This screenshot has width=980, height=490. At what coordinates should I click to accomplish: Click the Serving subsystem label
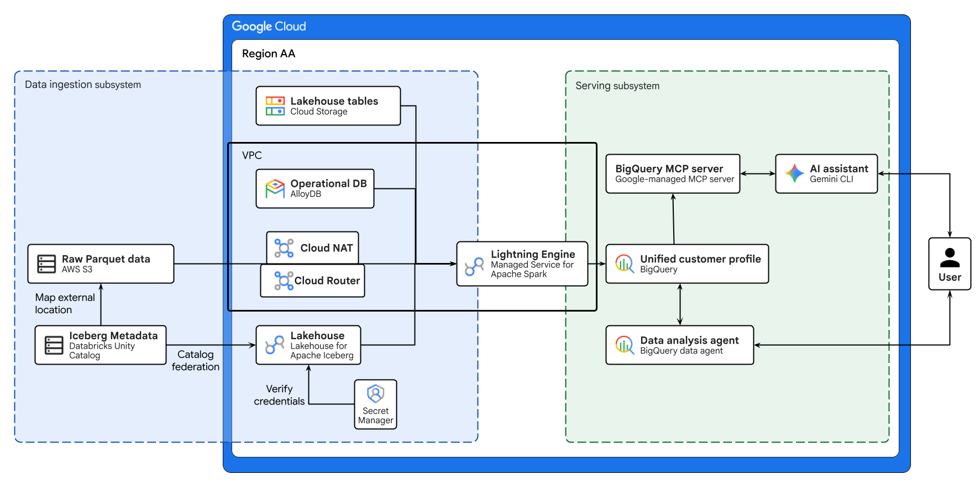[x=617, y=86]
